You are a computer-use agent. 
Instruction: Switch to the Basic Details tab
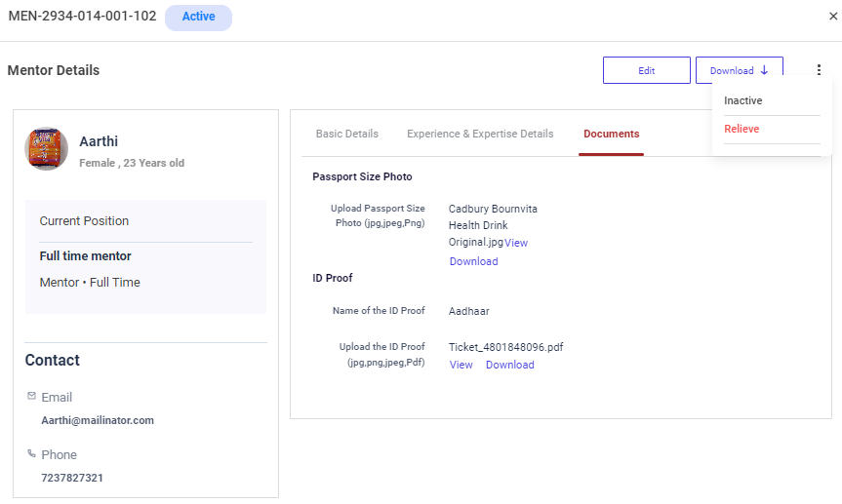click(x=346, y=135)
